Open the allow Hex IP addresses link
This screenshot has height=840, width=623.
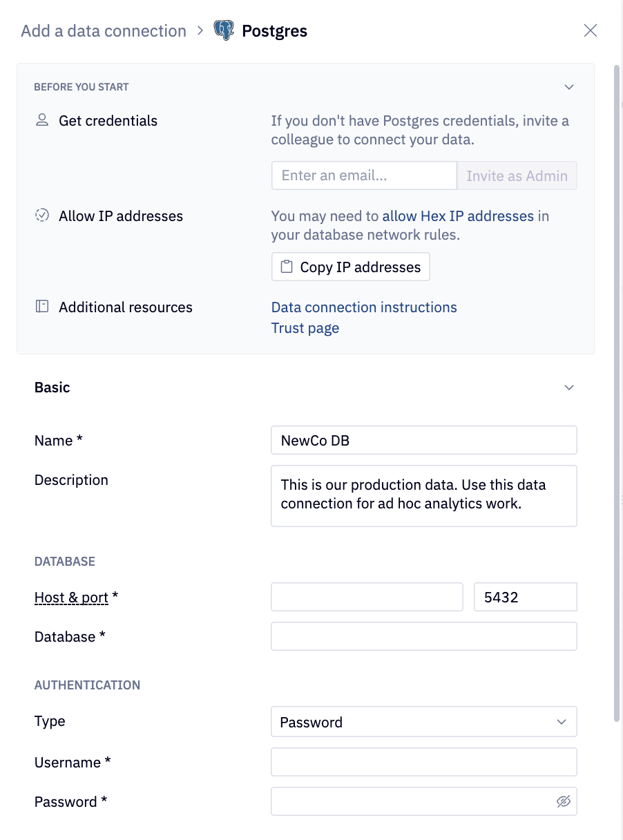pyautogui.click(x=458, y=216)
